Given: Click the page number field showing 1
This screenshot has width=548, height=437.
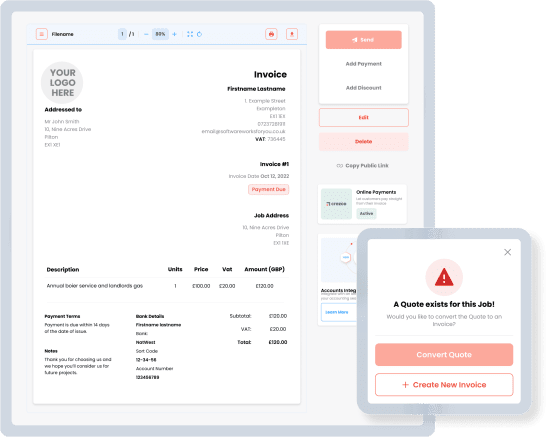Looking at the screenshot, I should pyautogui.click(x=122, y=34).
